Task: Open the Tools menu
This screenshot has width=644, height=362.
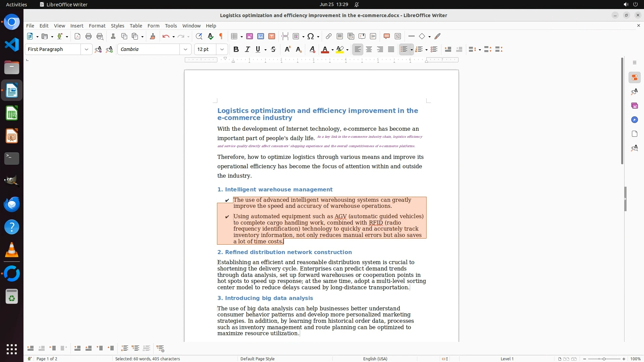Action: 170,25
